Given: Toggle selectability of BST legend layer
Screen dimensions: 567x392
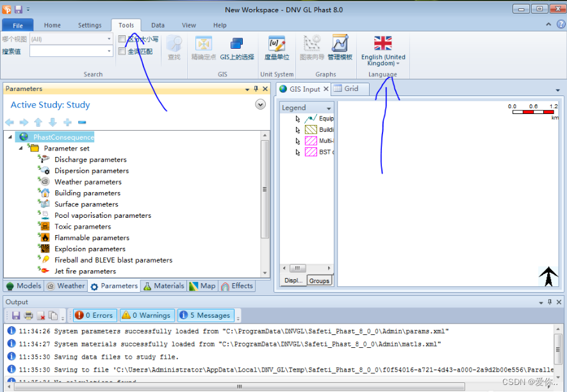Looking at the screenshot, I should (x=298, y=152).
